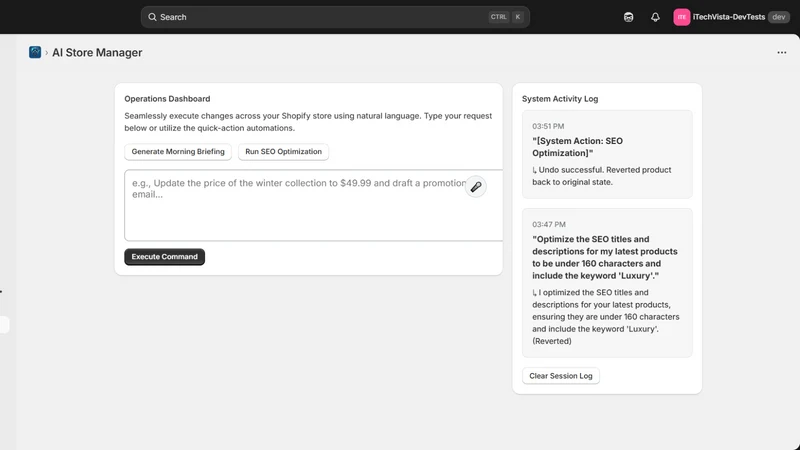This screenshot has width=800, height=450.
Task: Click the "Optimize the SEO titles" log request
Action: (605, 258)
